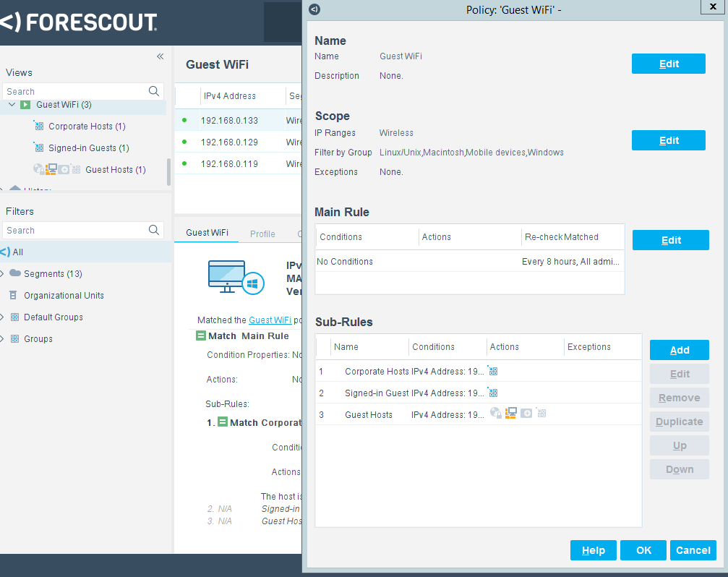Select sub-rule 2 Signed-in Guest row
The width and height of the screenshot is (728, 577).
pyautogui.click(x=478, y=393)
